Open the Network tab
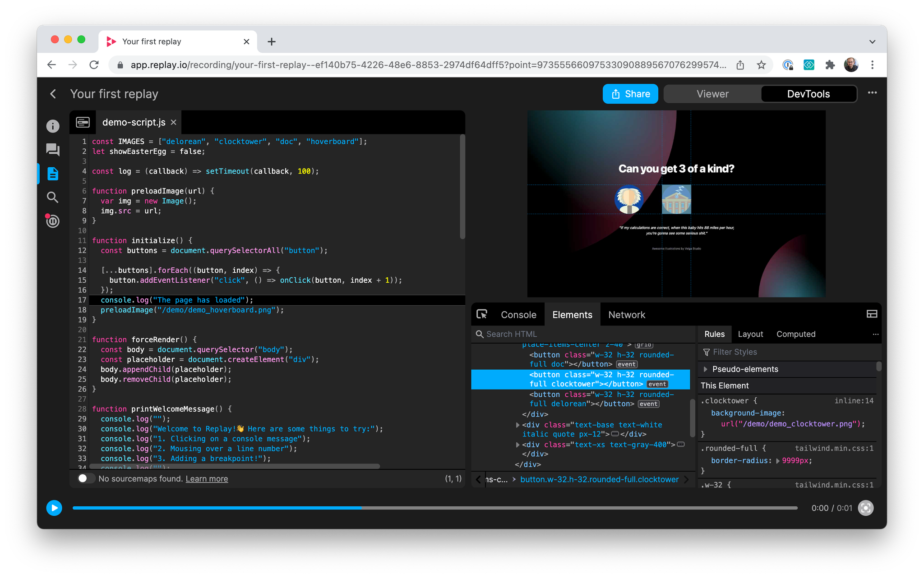Screen dimensions: 924x578 pos(627,315)
